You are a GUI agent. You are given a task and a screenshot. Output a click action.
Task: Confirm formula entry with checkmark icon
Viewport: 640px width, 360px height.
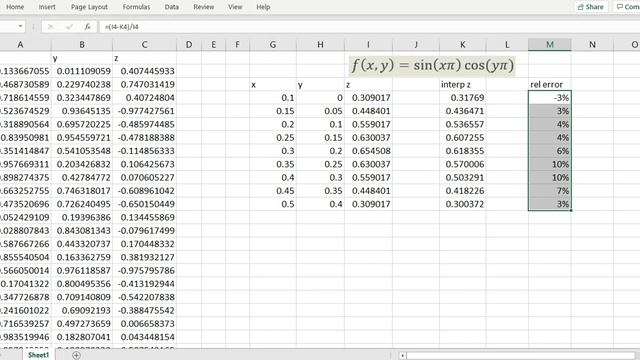tap(69, 27)
